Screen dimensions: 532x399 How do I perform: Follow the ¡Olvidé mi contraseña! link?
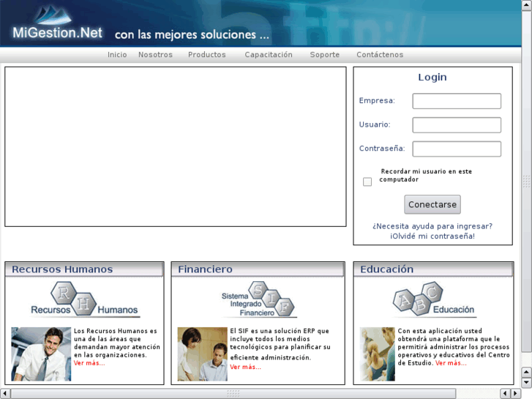click(432, 236)
